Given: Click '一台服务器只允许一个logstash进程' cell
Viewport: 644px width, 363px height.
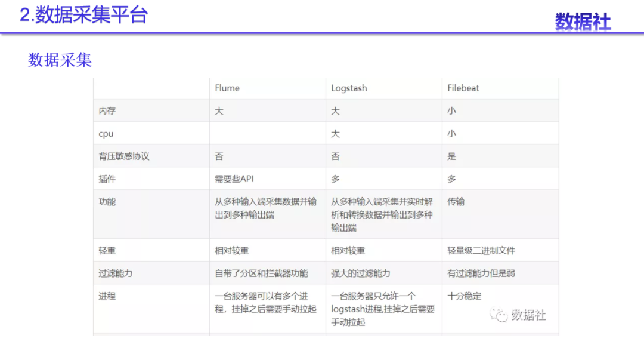Looking at the screenshot, I should (383, 309).
